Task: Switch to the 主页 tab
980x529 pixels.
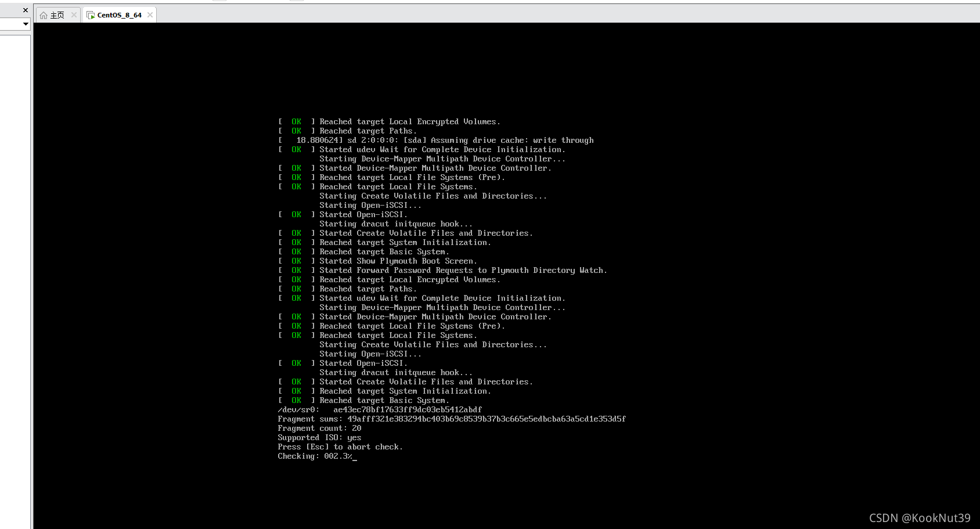Action: pyautogui.click(x=57, y=15)
